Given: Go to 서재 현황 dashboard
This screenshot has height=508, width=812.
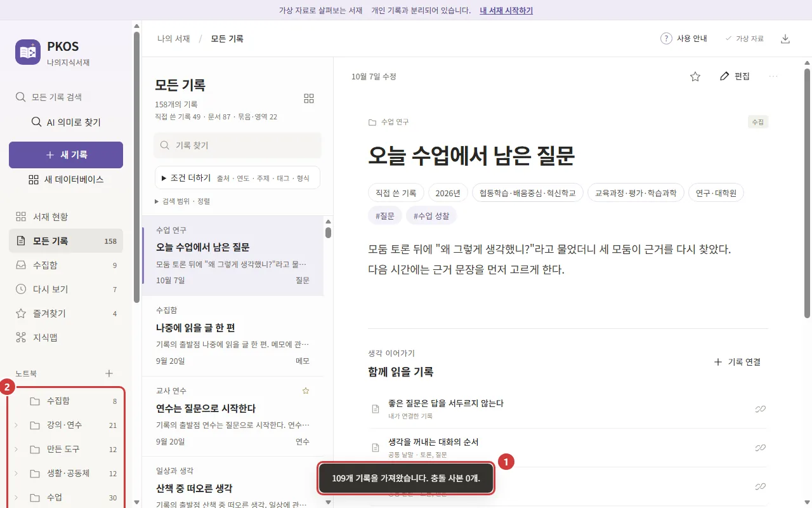Looking at the screenshot, I should click(x=66, y=217).
